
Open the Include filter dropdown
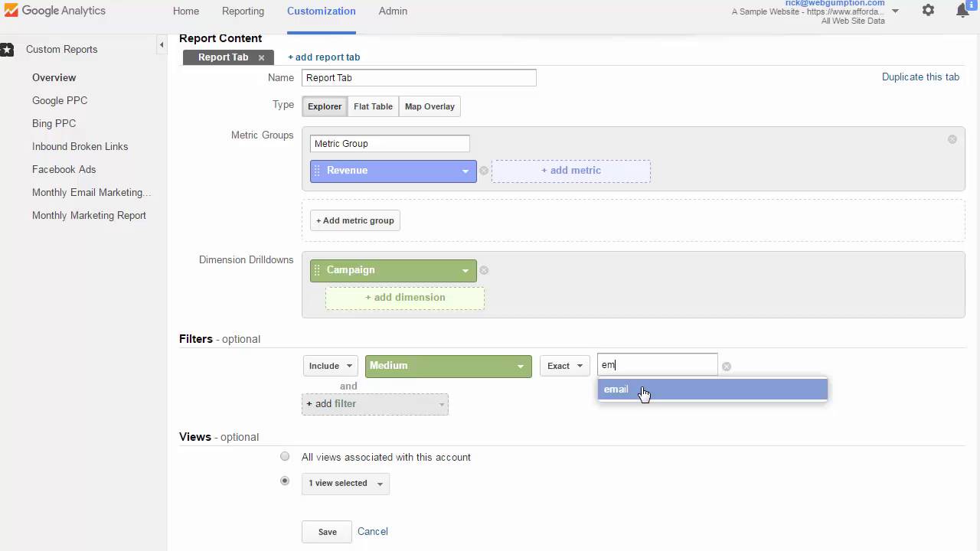(330, 366)
